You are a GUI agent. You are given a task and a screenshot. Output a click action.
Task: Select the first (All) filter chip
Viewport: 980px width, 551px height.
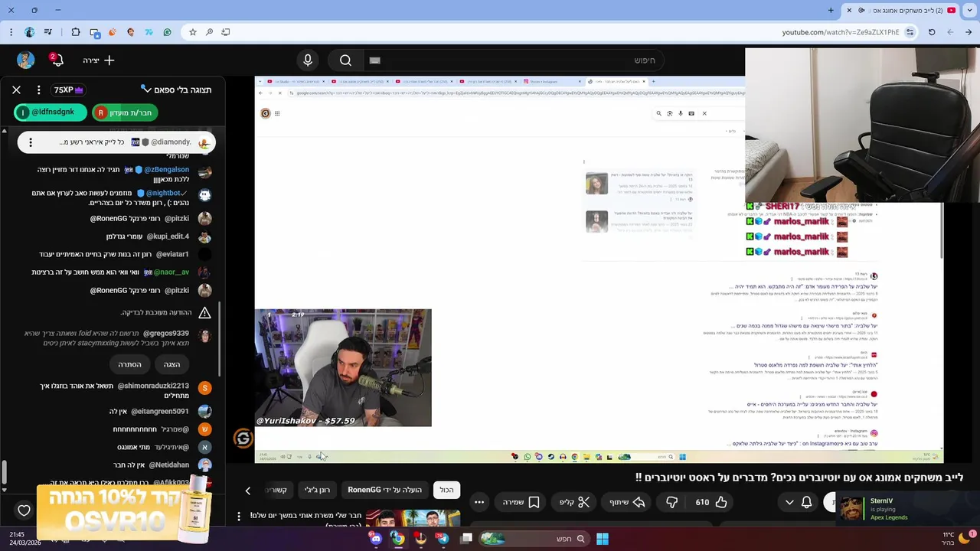[x=446, y=490]
